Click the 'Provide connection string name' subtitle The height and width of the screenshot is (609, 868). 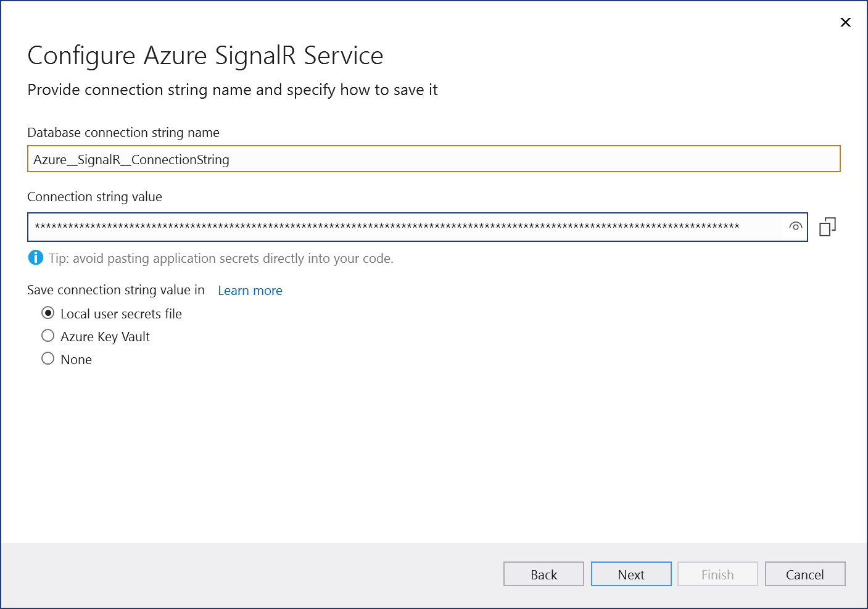(233, 90)
